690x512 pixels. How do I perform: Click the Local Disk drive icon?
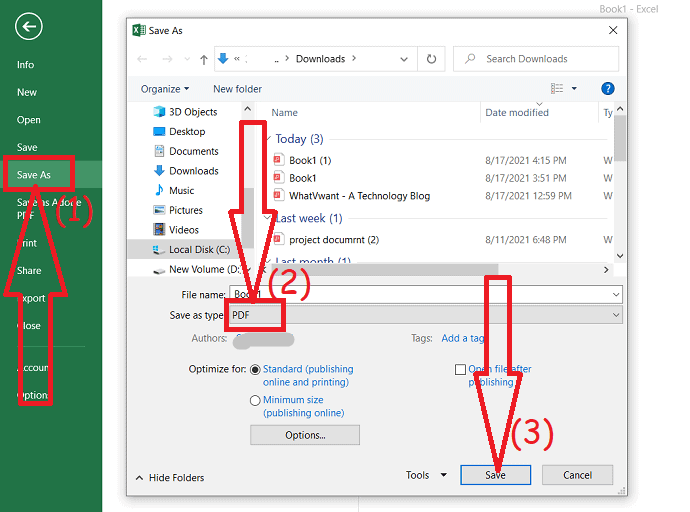coord(158,250)
